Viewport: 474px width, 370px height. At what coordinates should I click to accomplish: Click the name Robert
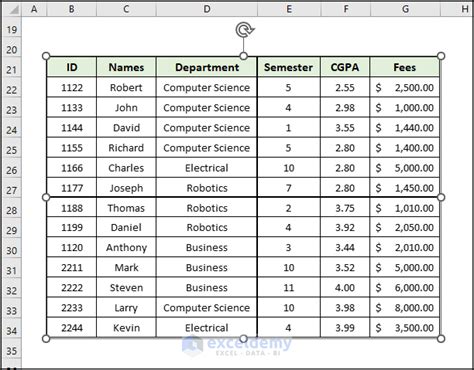pos(126,88)
